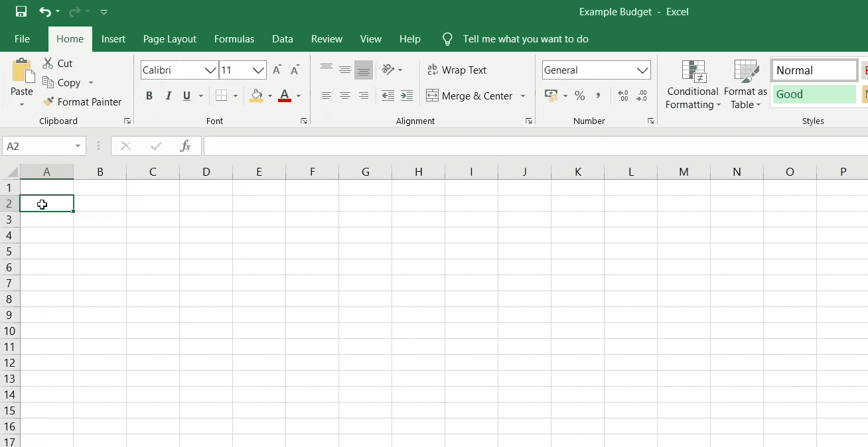The width and height of the screenshot is (868, 447).
Task: Activate the Format Painter
Action: (82, 101)
